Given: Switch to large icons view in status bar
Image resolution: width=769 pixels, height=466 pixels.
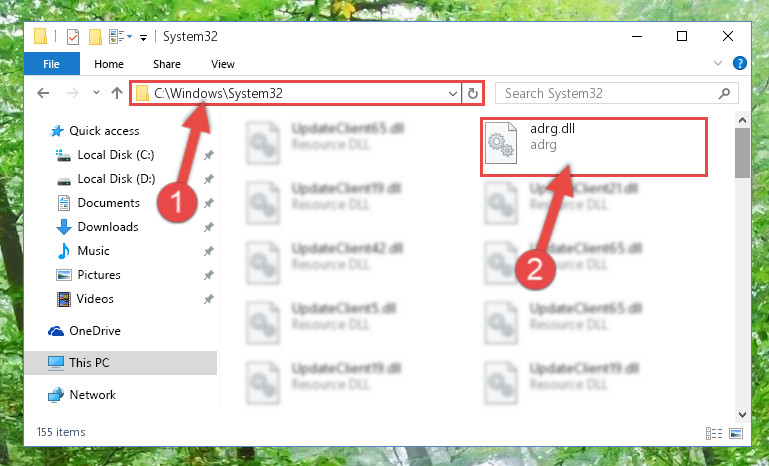Looking at the screenshot, I should coord(736,433).
